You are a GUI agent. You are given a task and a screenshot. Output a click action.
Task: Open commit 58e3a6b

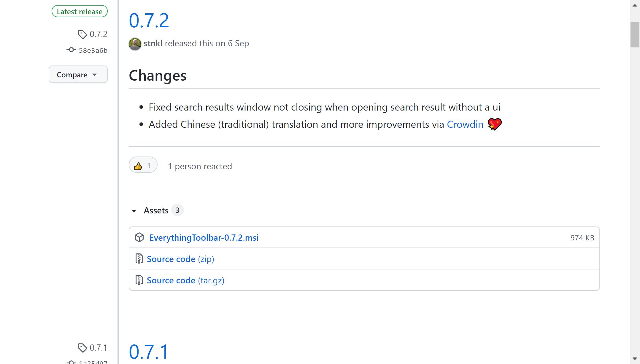93,50
